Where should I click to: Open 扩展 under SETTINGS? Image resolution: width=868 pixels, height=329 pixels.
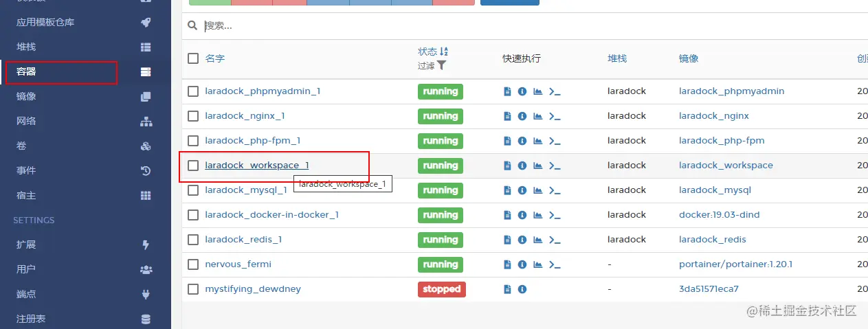click(x=26, y=245)
